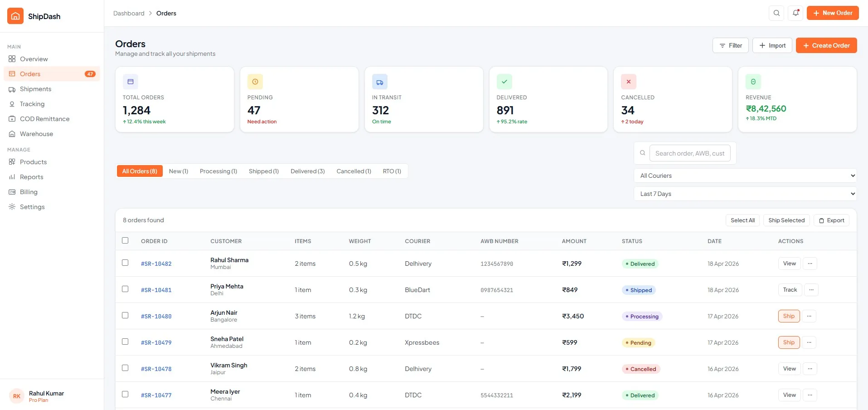This screenshot has width=868, height=410.
Task: Click the Warehouse sidebar icon
Action: click(12, 134)
